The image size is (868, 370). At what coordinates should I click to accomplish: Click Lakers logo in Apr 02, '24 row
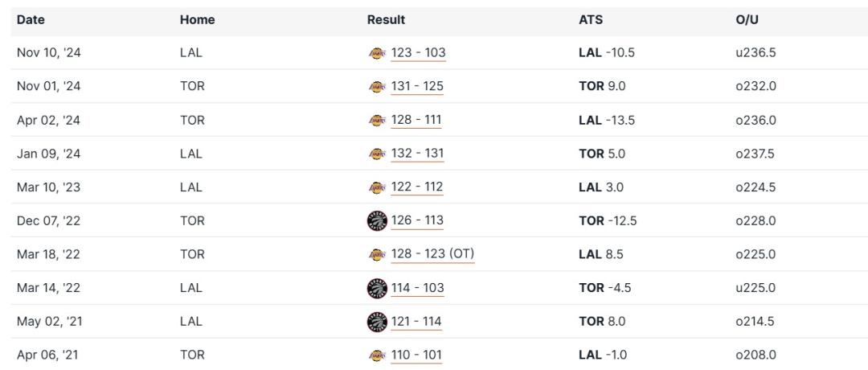[x=376, y=121]
